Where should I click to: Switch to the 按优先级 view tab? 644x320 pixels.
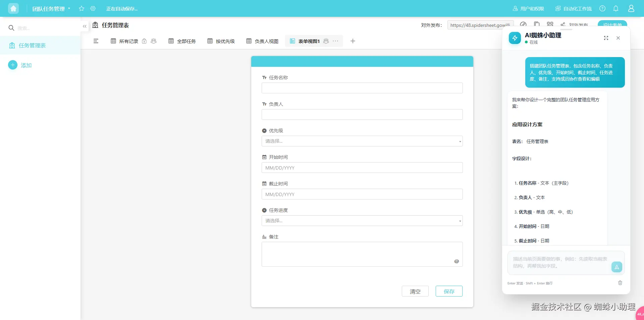(x=221, y=41)
